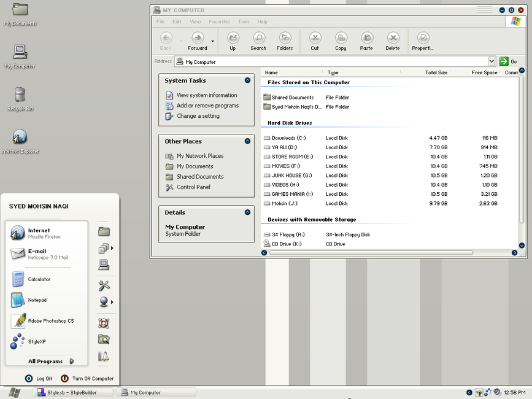Click the Paste toolbar icon
The width and height of the screenshot is (532, 399).
[x=366, y=41]
